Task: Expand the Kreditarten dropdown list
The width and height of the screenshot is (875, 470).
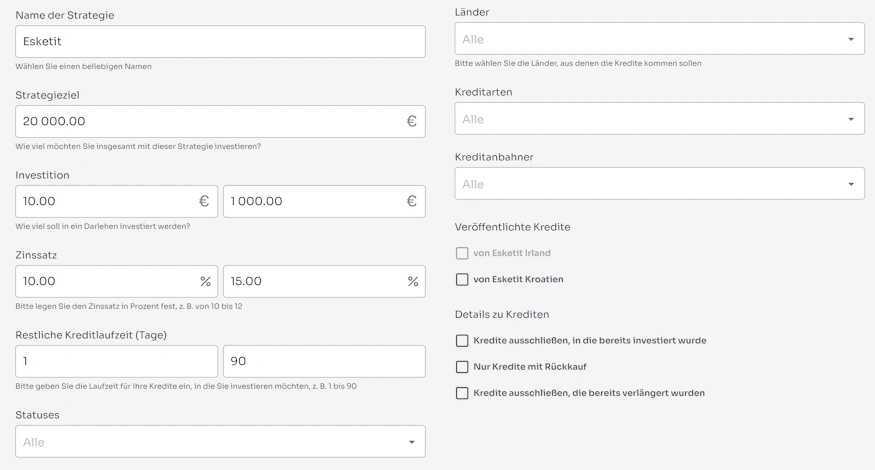Action: tap(659, 119)
